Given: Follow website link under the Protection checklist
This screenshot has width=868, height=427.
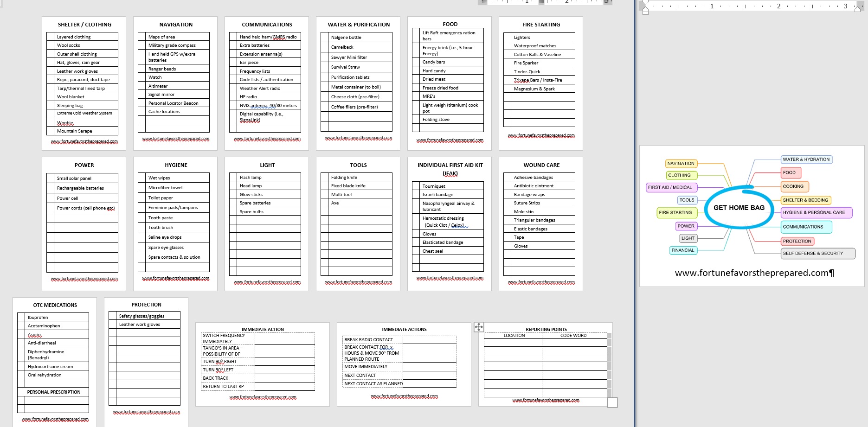Looking at the screenshot, I should pos(146,412).
